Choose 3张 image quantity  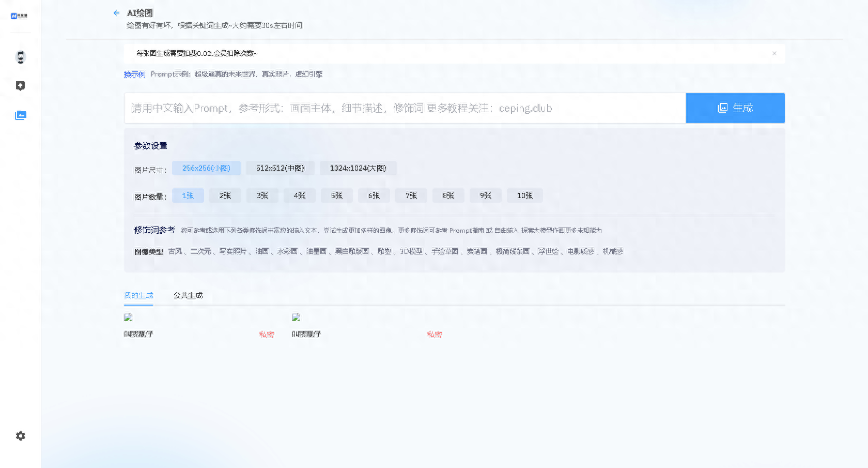tap(262, 195)
